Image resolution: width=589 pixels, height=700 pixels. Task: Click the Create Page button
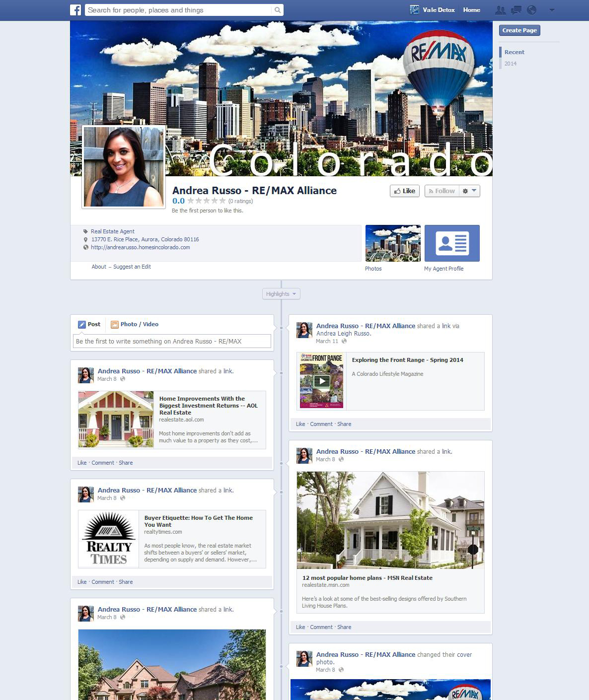(x=519, y=30)
